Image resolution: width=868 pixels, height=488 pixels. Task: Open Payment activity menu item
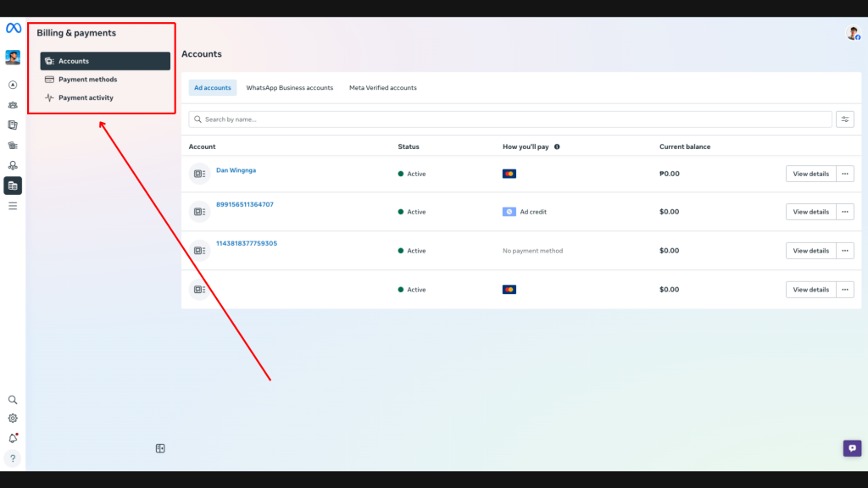pos(105,97)
